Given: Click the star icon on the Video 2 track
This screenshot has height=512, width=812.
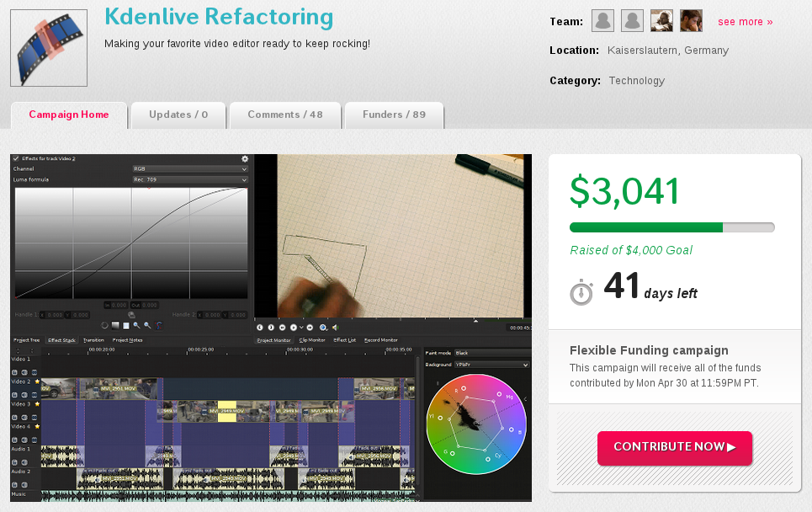Looking at the screenshot, I should click(37, 381).
